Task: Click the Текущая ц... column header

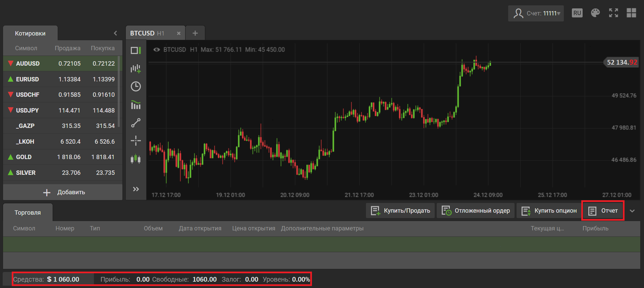Action: click(x=547, y=228)
